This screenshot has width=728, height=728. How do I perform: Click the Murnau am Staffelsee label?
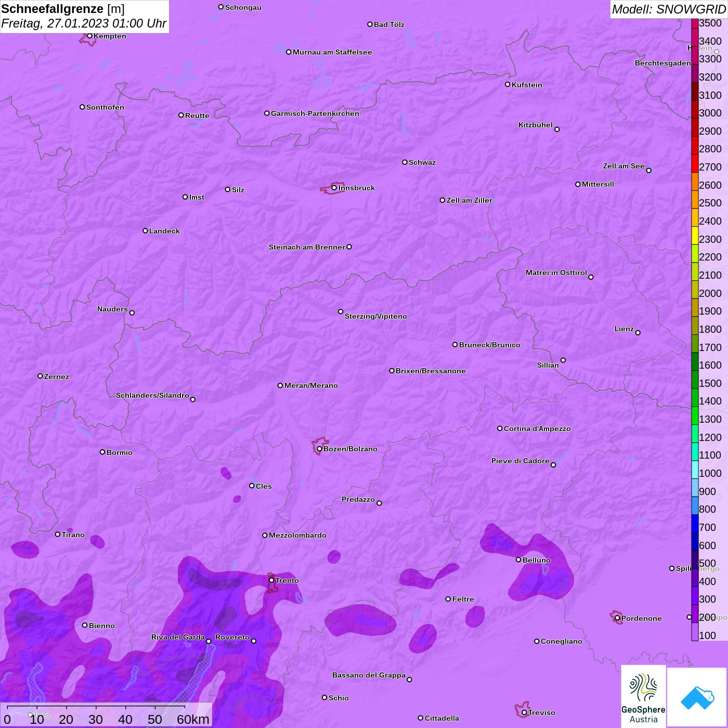click(x=332, y=52)
